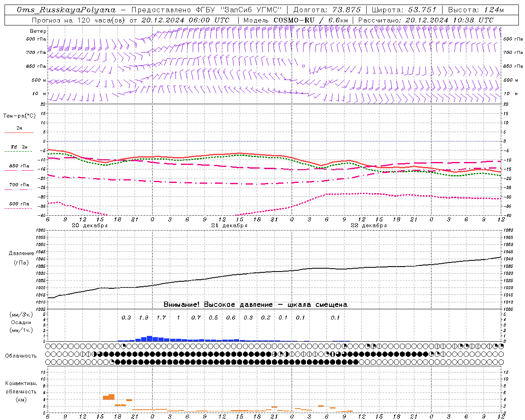This screenshot has width=525, height=420.
Task: Select the (мм/3ч.) precipitation unit label
Action: pyautogui.click(x=21, y=315)
